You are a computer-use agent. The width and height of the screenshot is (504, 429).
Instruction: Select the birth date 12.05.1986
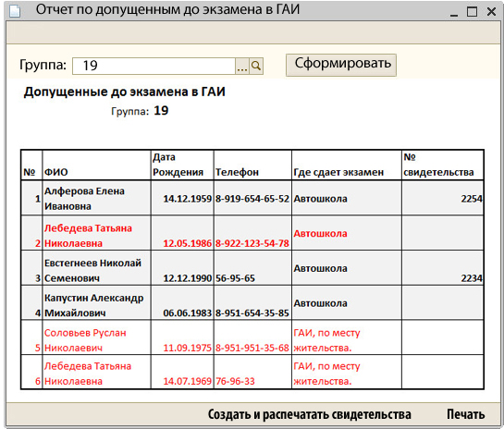pyautogui.click(x=188, y=243)
